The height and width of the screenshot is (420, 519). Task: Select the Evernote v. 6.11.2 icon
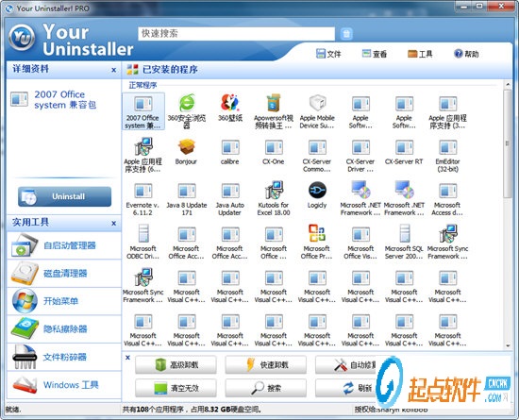coord(143,191)
